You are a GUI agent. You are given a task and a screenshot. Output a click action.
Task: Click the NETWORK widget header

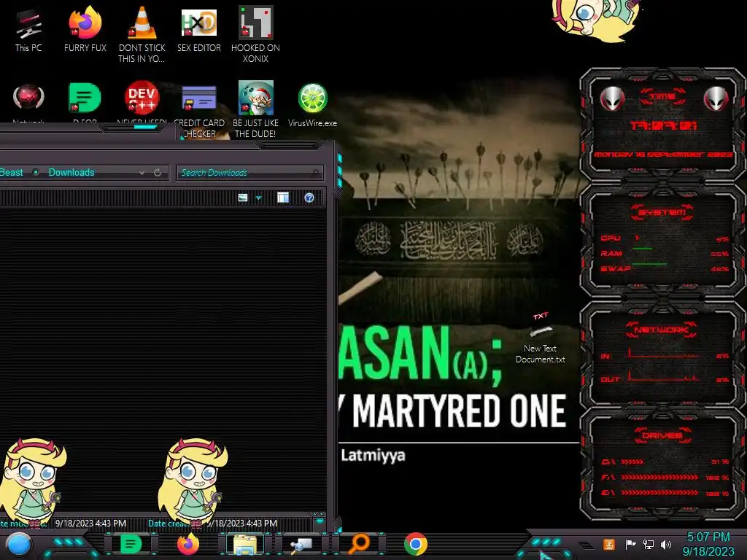coord(661,330)
